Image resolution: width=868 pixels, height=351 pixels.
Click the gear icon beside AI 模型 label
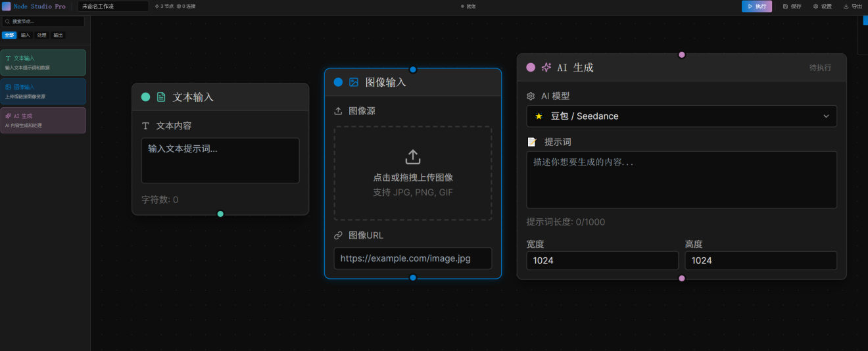[x=531, y=96]
